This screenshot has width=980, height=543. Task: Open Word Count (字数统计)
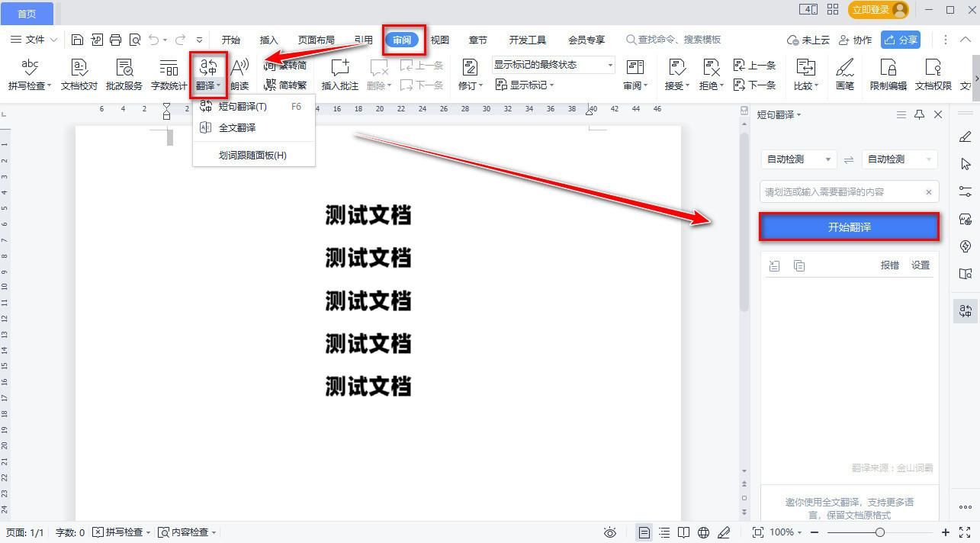(x=167, y=73)
